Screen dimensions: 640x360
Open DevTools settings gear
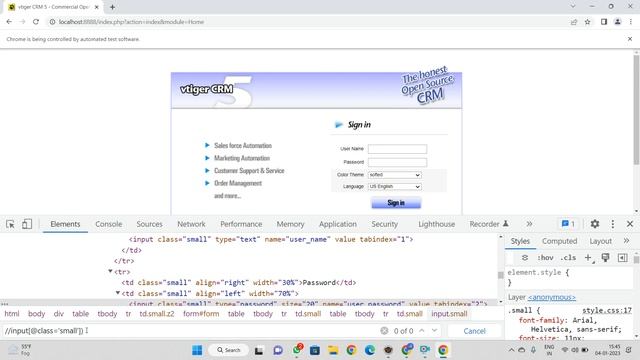595,224
